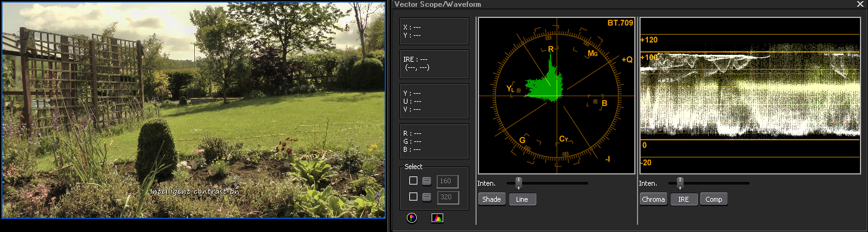868x232 pixels.
Task: Click the line select icon beside 160
Action: (427, 181)
